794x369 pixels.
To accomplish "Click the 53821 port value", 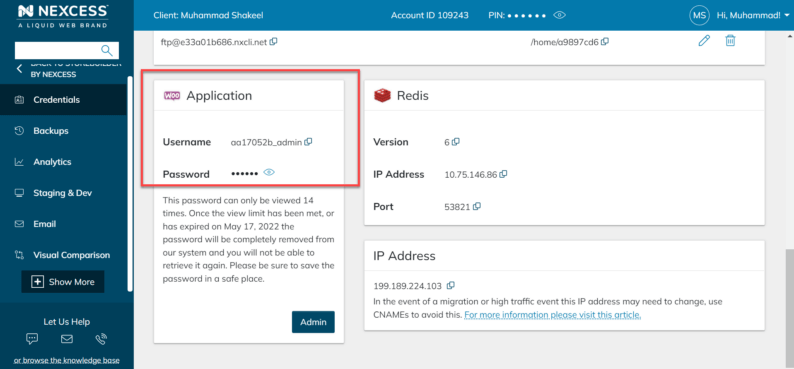I will (x=457, y=207).
